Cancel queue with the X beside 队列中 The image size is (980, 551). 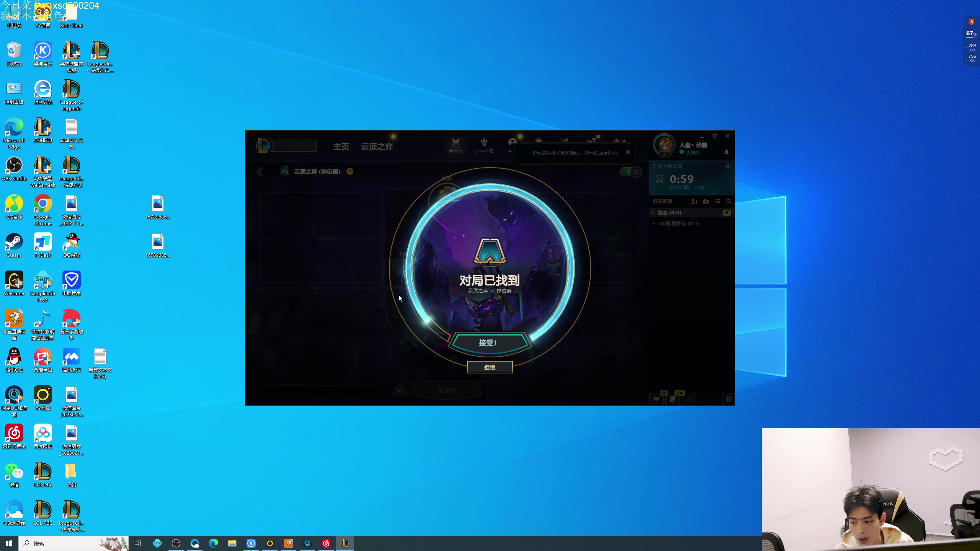(399, 391)
